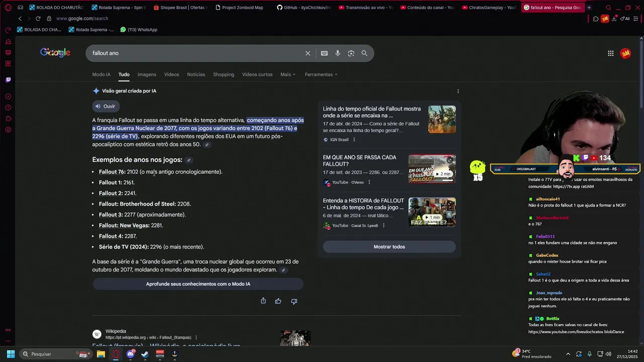The height and width of the screenshot is (362, 644).
Task: Give thumbs down to AI overview
Action: click(x=294, y=301)
